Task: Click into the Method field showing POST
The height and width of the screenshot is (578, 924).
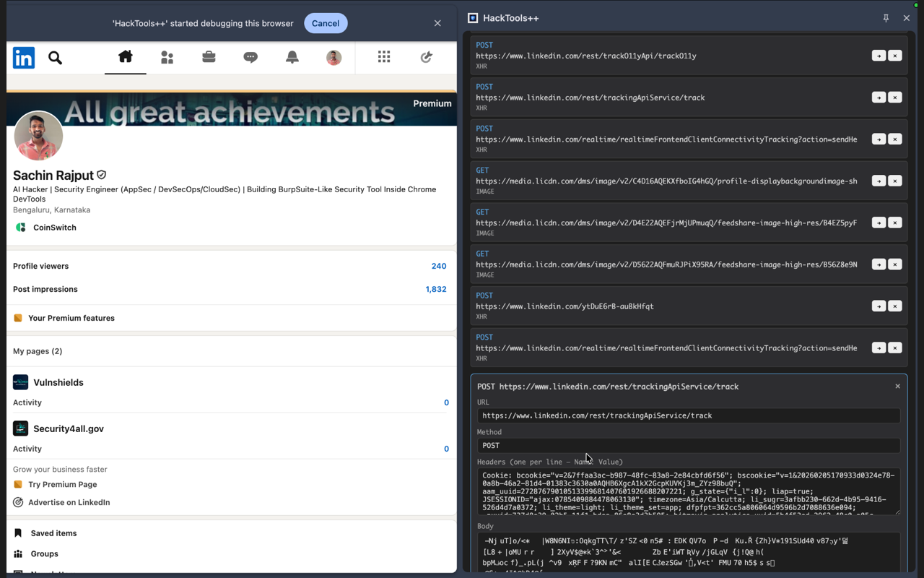Action: click(689, 445)
